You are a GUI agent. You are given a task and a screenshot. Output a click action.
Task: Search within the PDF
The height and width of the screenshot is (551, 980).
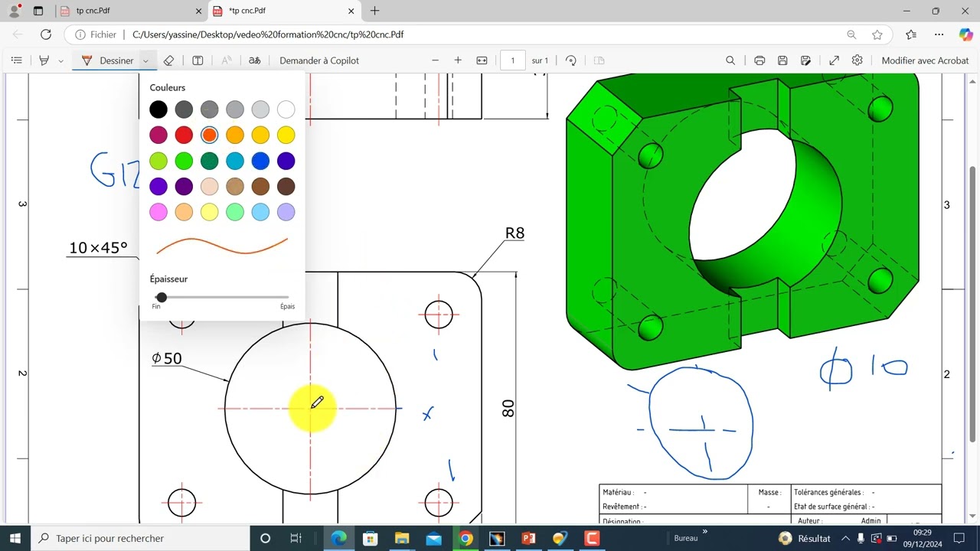coord(730,60)
